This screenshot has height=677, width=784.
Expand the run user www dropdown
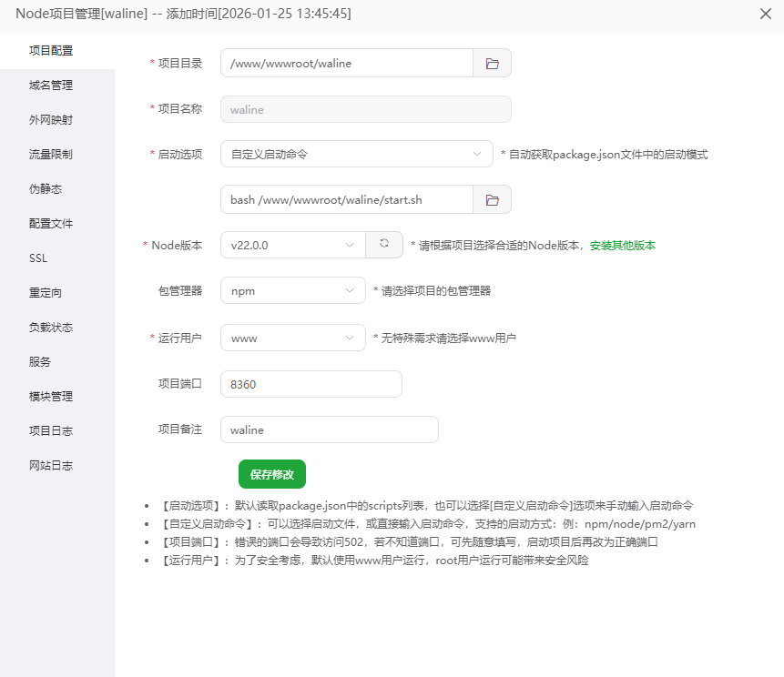coord(293,338)
